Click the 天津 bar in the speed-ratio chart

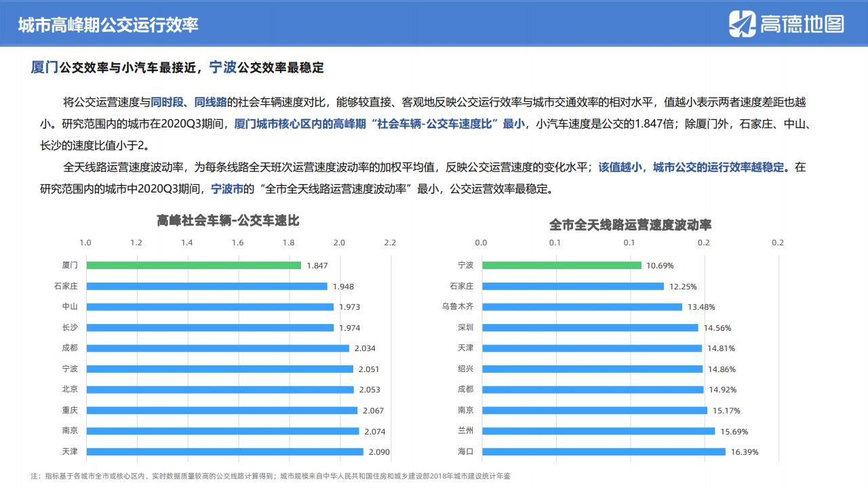coord(224,451)
